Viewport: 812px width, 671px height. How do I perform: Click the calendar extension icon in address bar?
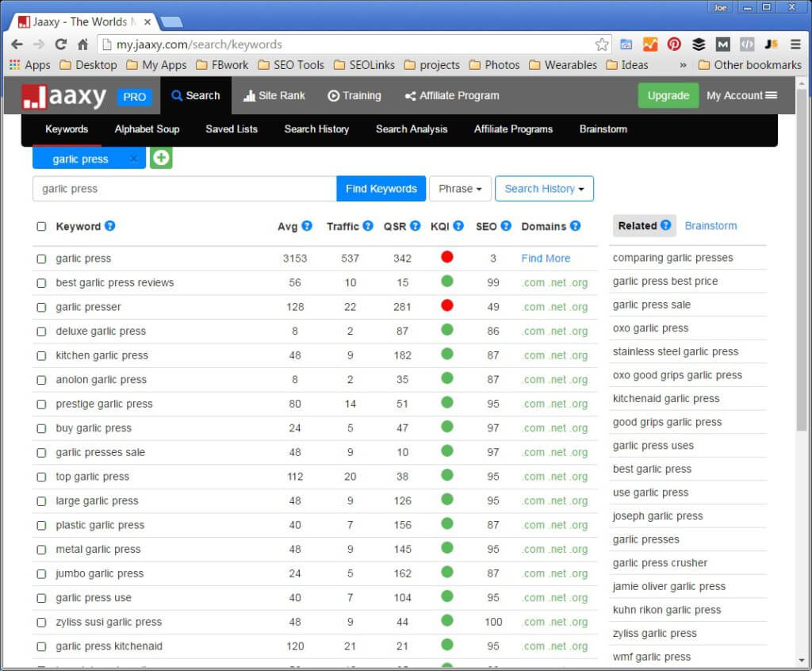tap(626, 44)
